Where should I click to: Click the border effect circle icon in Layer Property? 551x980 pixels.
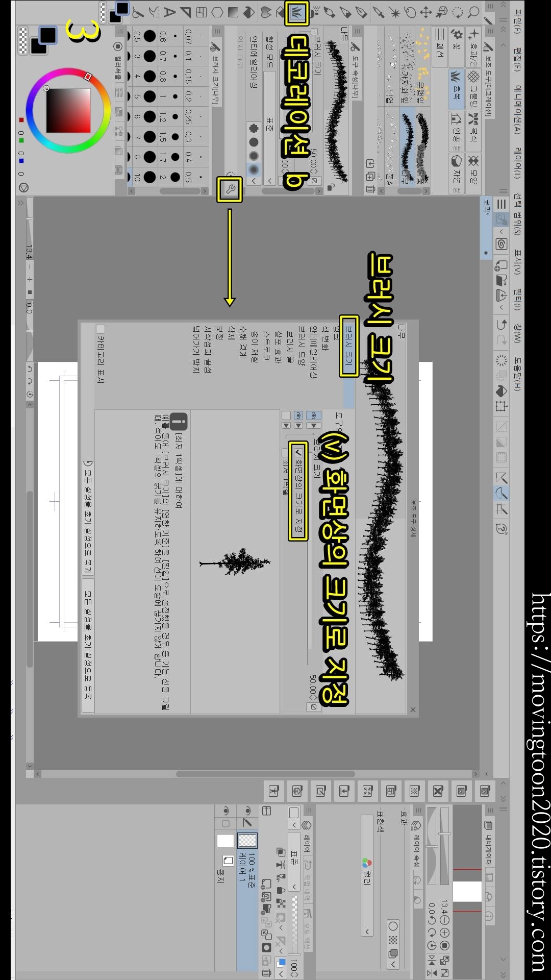(x=393, y=926)
